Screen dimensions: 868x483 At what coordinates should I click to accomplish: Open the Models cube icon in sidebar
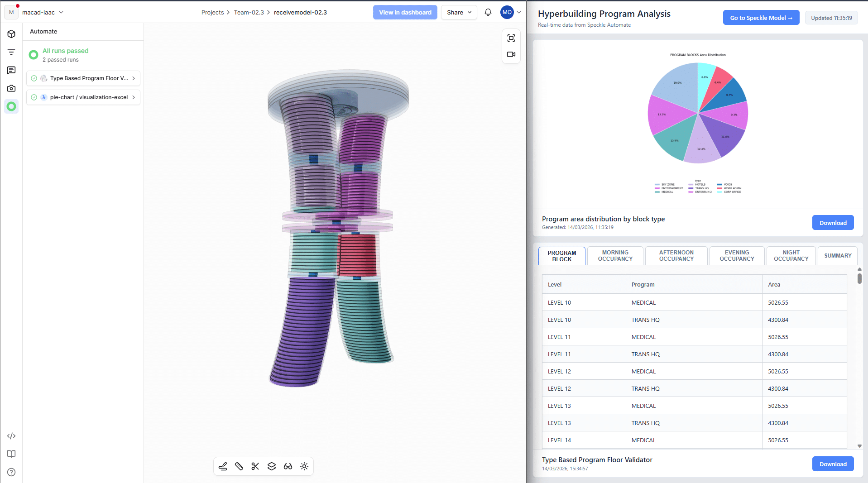[x=11, y=34]
